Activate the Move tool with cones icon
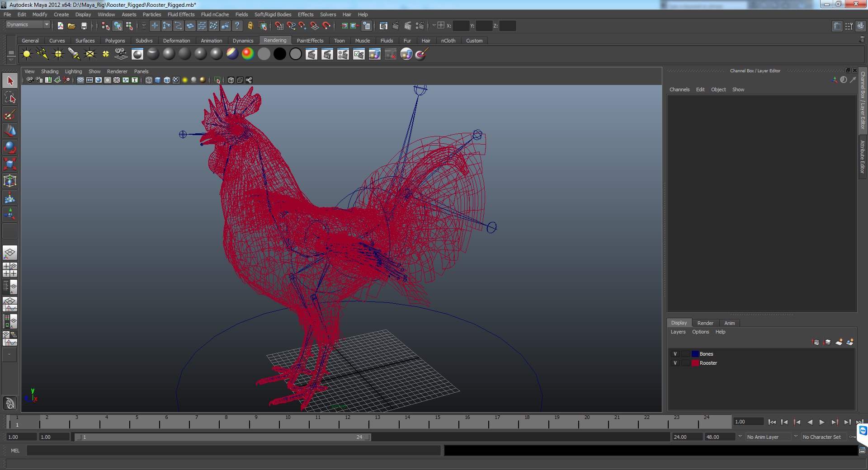This screenshot has width=868, height=470. coord(10,131)
